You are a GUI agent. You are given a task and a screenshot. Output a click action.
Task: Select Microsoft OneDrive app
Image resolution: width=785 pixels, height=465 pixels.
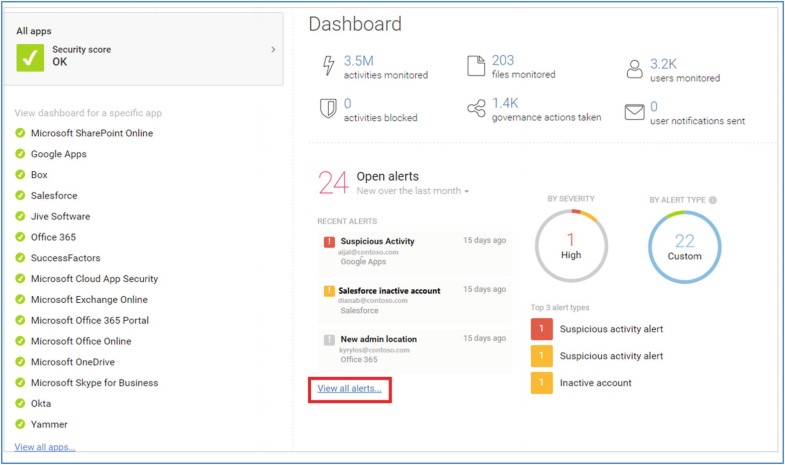click(73, 362)
